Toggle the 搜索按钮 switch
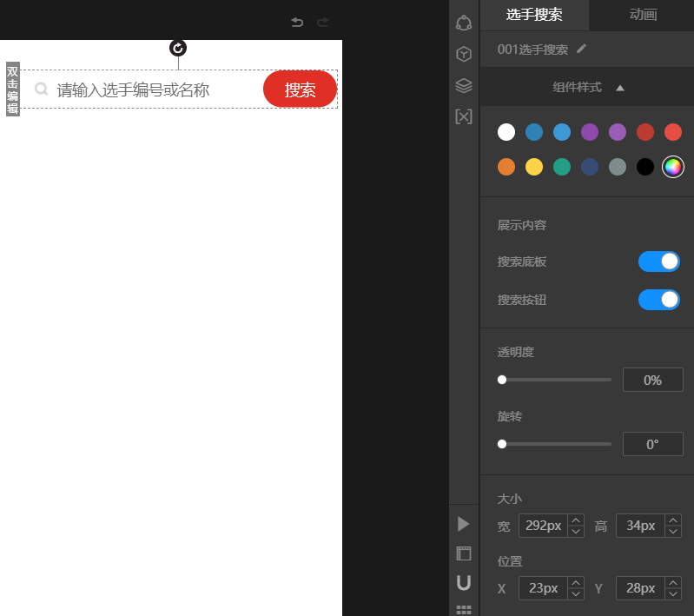The width and height of the screenshot is (694, 616). pyautogui.click(x=658, y=300)
